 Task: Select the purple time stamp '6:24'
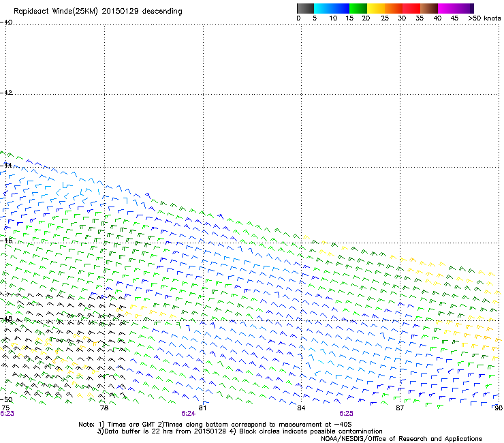point(188,414)
